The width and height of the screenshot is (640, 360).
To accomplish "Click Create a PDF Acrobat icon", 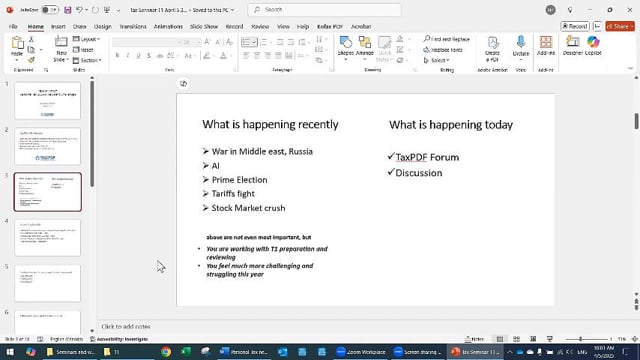I will pyautogui.click(x=493, y=49).
